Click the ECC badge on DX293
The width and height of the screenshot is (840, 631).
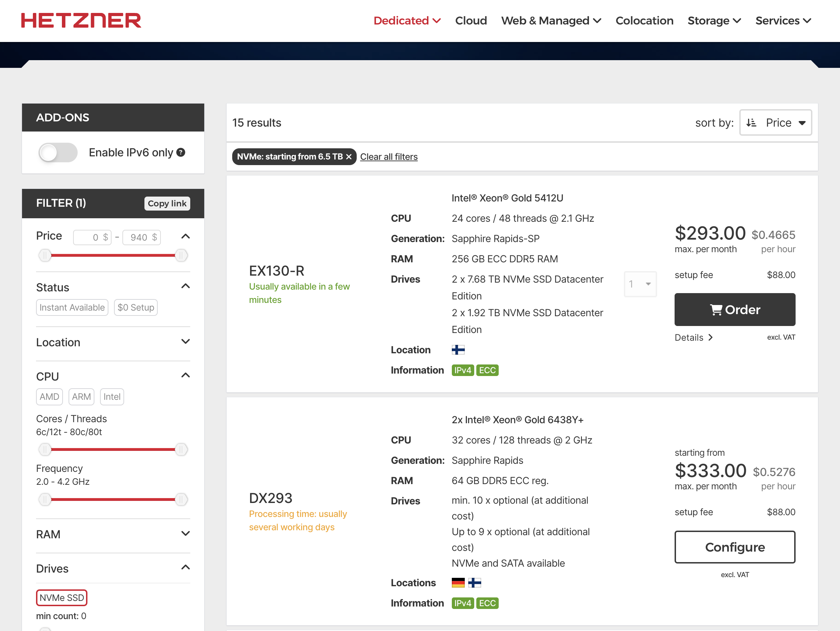[x=487, y=603]
